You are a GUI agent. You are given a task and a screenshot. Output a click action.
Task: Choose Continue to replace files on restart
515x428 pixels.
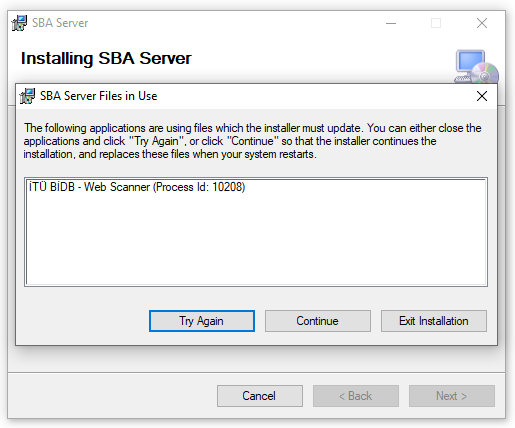(318, 321)
